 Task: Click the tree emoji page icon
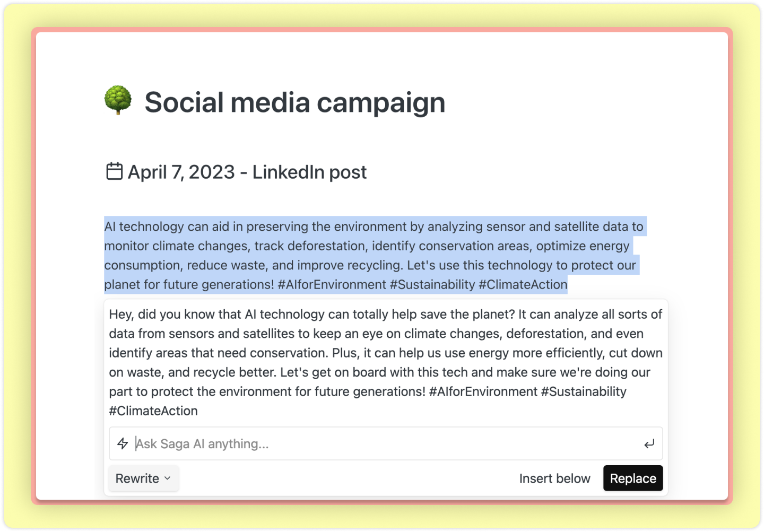coord(118,100)
